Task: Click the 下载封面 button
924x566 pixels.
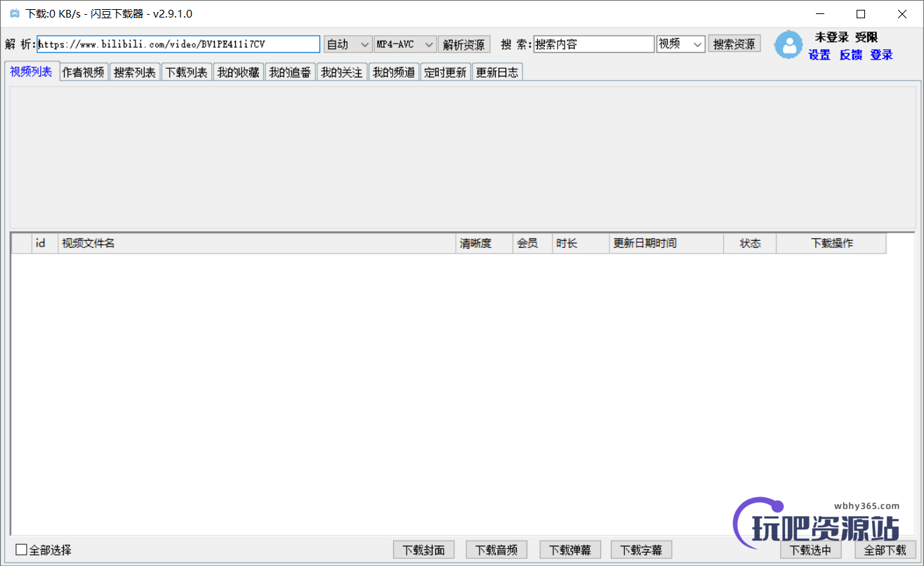Action: coord(423,550)
